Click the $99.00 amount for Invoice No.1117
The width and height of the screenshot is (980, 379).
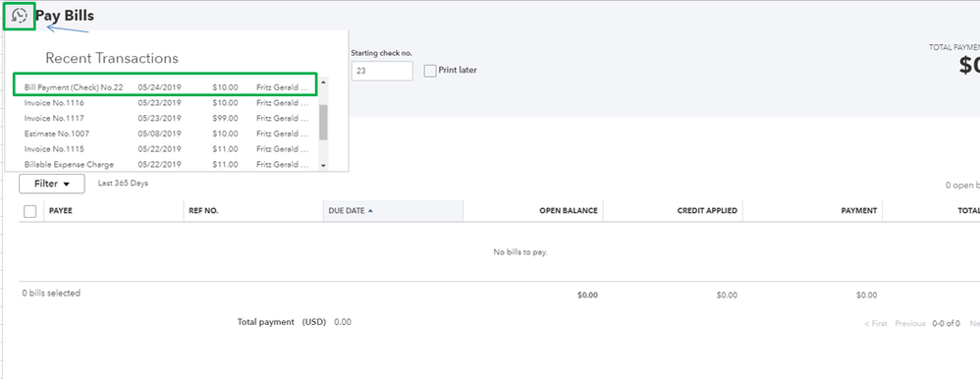[x=225, y=118]
